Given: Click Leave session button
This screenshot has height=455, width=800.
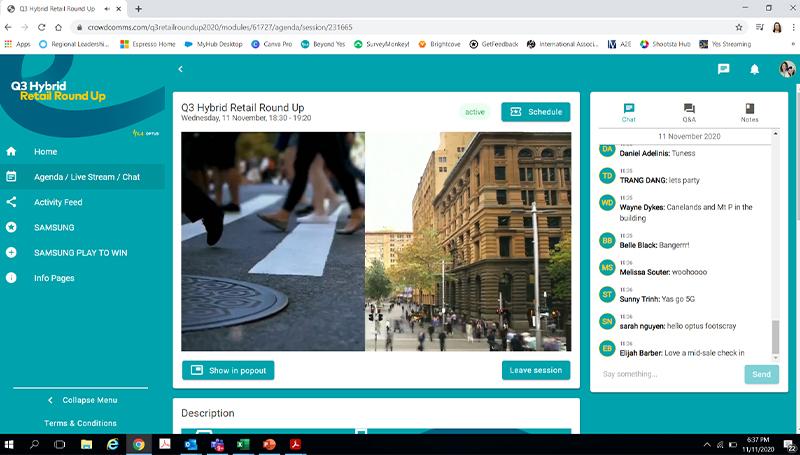Looking at the screenshot, I should pyautogui.click(x=536, y=370).
